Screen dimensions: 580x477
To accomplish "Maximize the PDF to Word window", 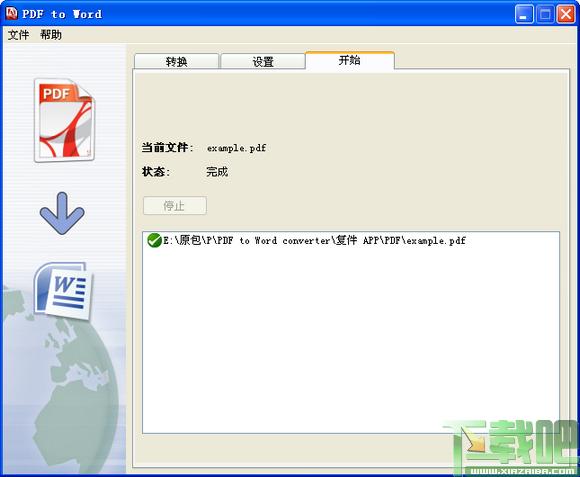I will tap(545, 14).
